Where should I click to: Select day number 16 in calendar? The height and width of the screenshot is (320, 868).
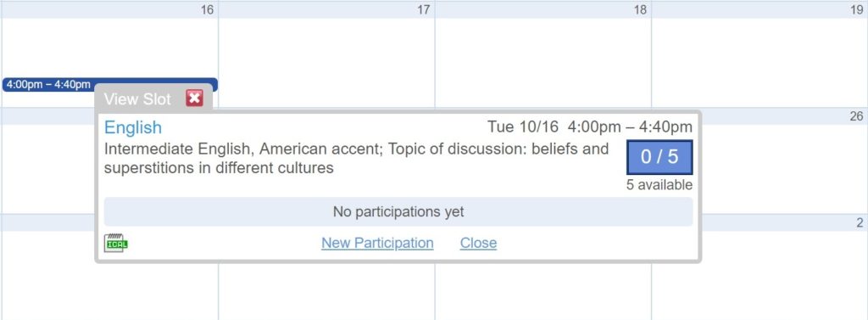[x=207, y=10]
